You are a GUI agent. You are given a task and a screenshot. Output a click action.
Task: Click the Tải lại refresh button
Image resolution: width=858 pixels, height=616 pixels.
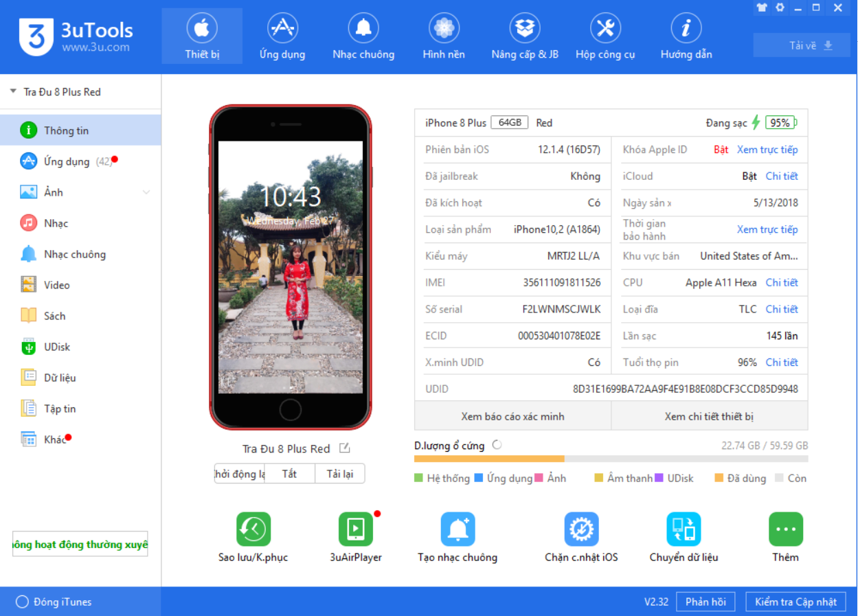point(339,474)
